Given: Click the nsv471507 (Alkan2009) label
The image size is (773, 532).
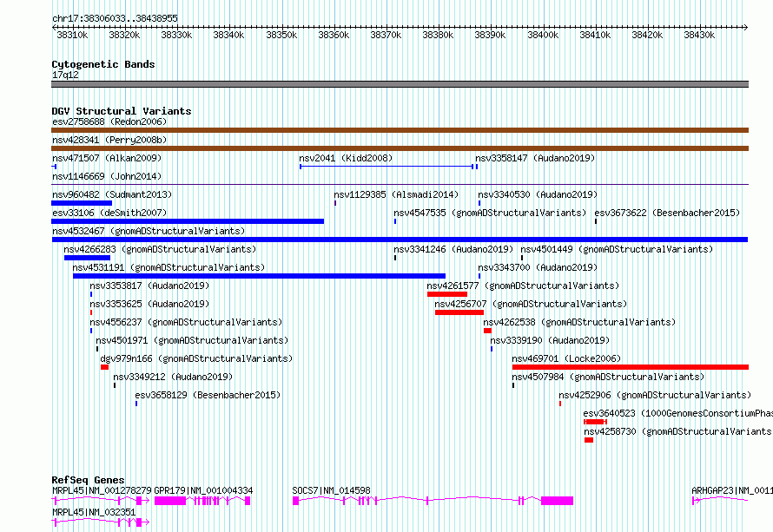Looking at the screenshot, I should (x=107, y=158).
